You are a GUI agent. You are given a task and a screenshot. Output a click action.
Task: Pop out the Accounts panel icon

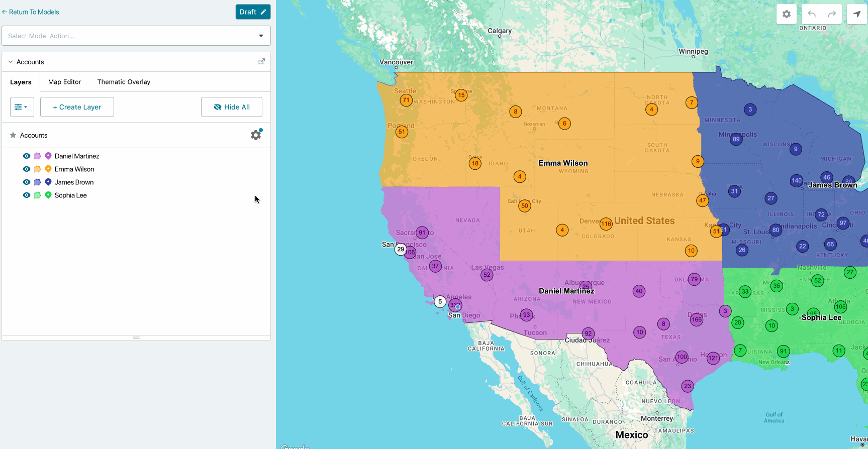coord(261,61)
